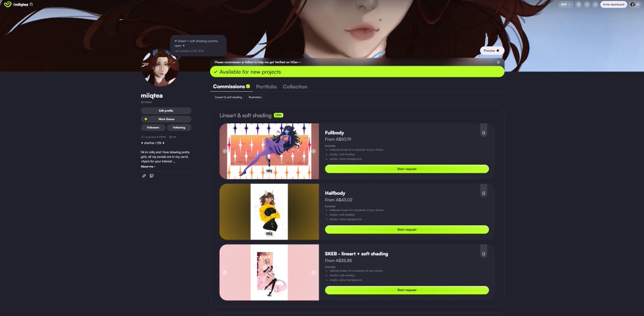Show next image on Fullbody card
The image size is (644, 316).
[x=313, y=151]
